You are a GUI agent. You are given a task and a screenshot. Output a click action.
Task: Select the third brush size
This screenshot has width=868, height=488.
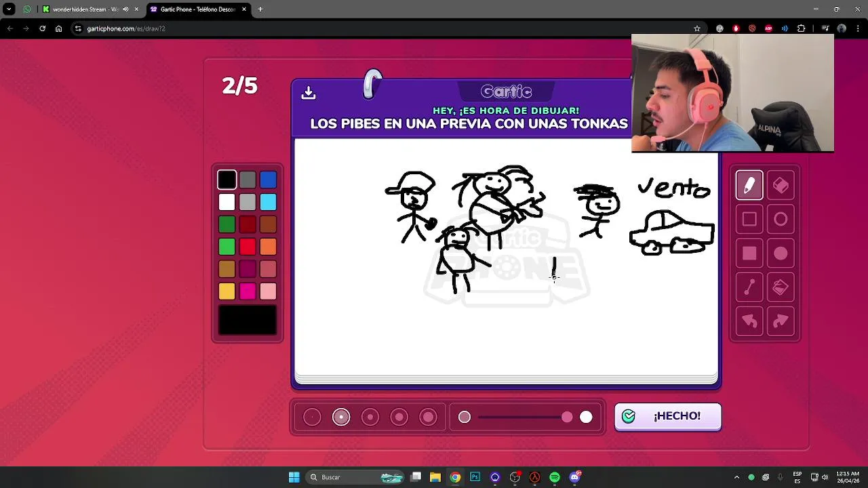click(x=370, y=417)
